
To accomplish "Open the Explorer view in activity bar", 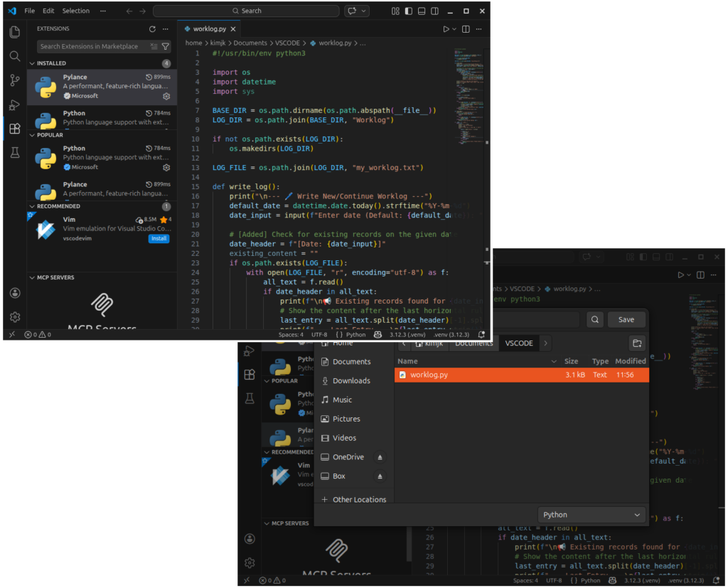I will (x=14, y=32).
